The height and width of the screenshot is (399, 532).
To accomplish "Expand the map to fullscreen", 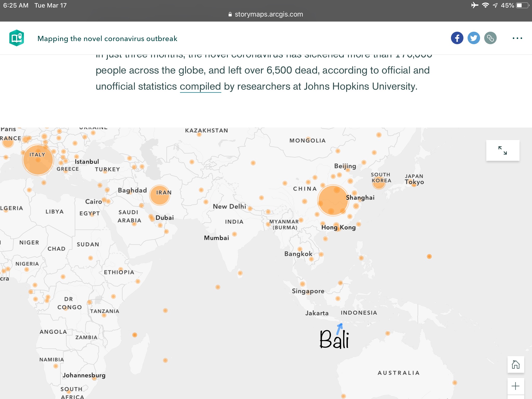I will [x=503, y=150].
